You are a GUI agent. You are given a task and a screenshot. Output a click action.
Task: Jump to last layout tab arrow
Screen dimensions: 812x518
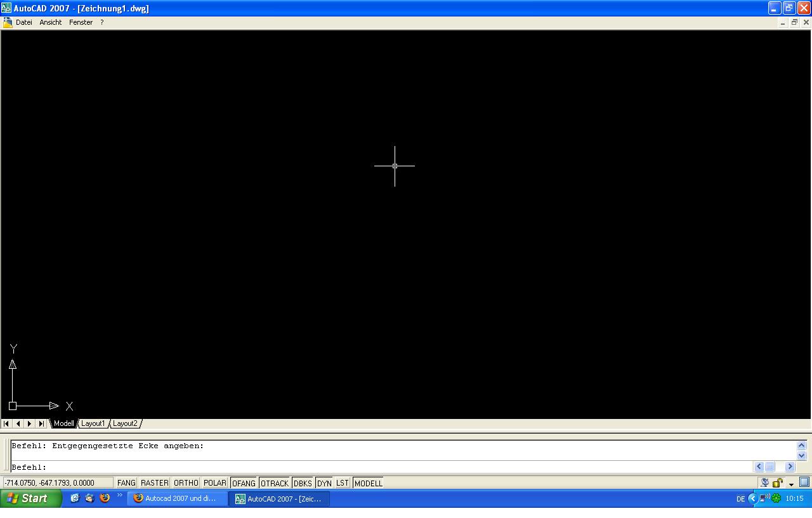41,423
